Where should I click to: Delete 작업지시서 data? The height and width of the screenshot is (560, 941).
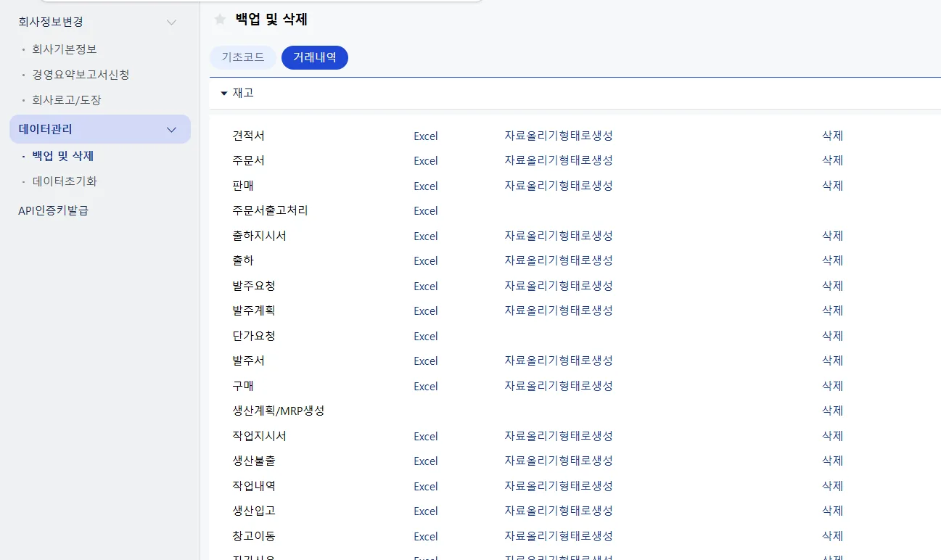(x=832, y=436)
